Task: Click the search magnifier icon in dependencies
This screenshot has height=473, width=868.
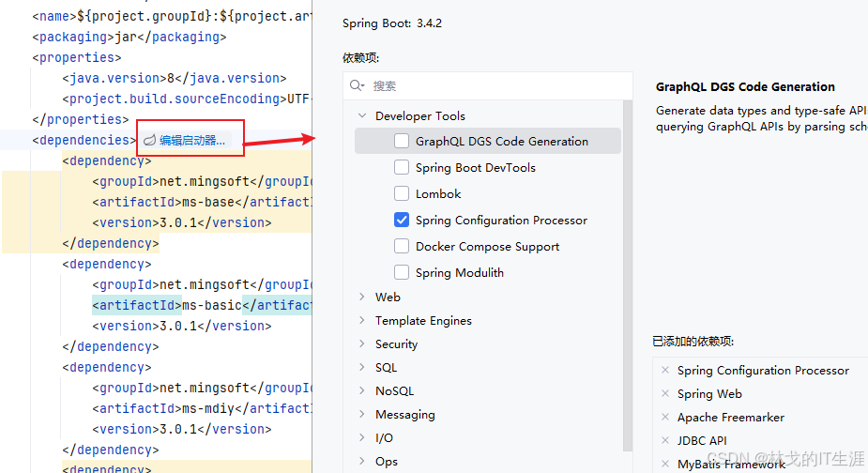Action: [357, 85]
